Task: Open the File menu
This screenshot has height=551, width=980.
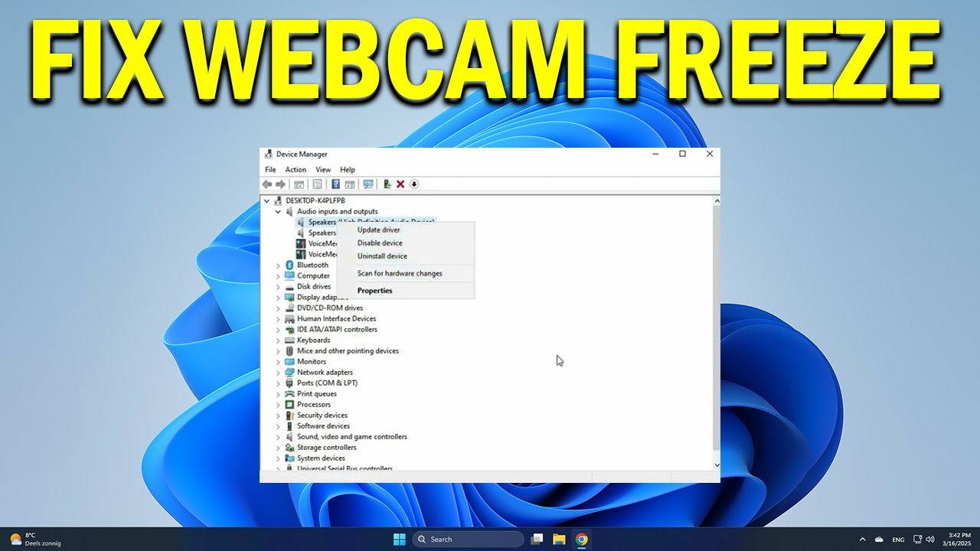Action: coord(270,170)
